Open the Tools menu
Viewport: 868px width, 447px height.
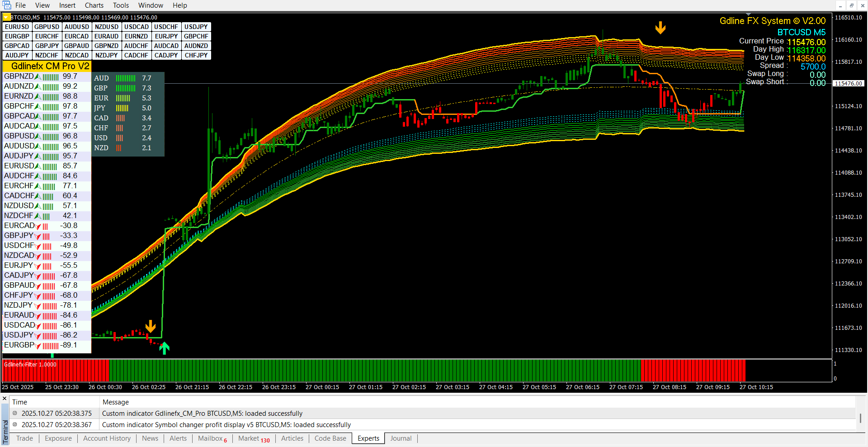pos(121,5)
